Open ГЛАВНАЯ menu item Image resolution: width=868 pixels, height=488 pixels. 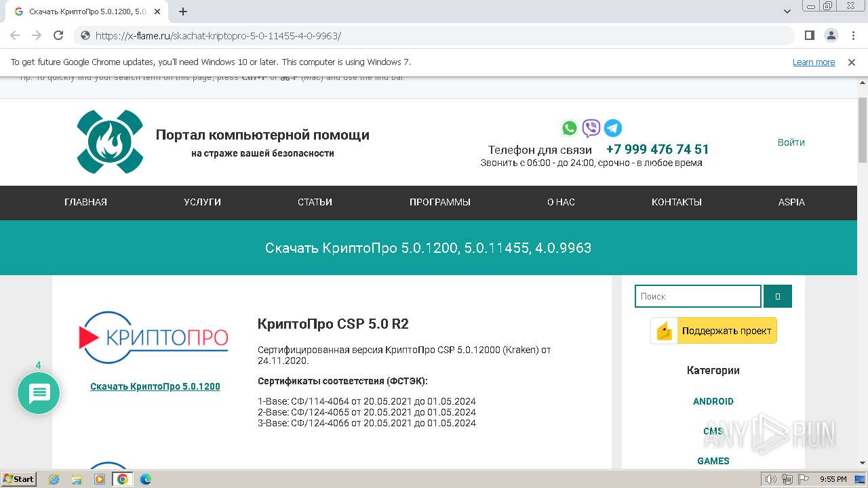pyautogui.click(x=85, y=202)
